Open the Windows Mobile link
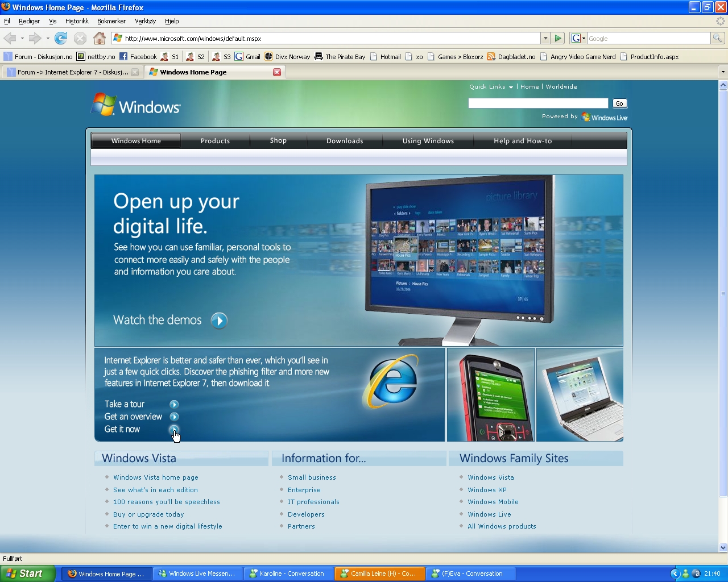The height and width of the screenshot is (582, 728). pyautogui.click(x=493, y=502)
